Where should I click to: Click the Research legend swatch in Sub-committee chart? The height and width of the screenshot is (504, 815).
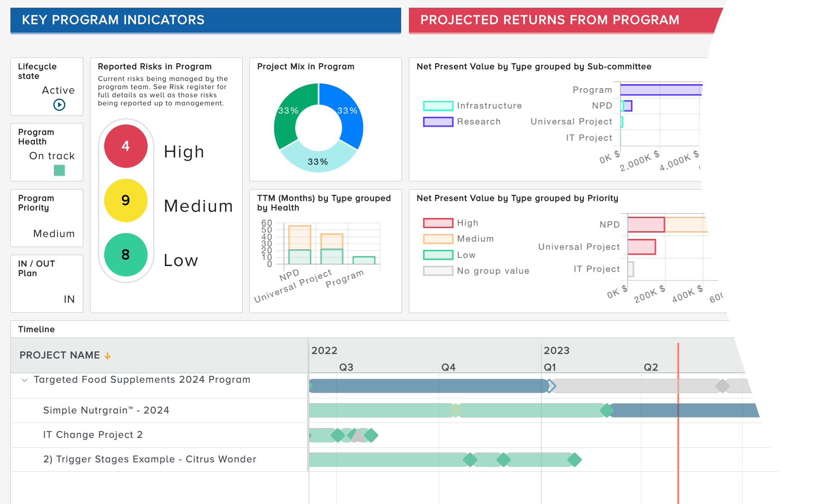437,121
